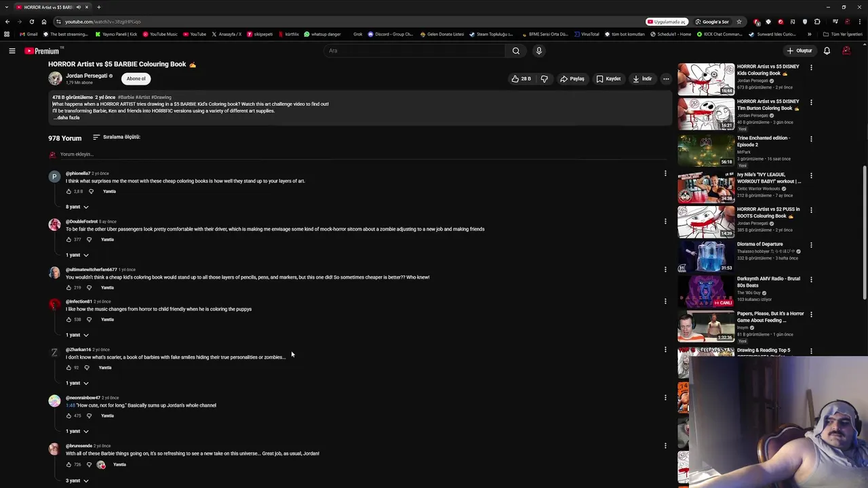Screen dimensions: 868x488
Task: Click the Oluştur create button
Action: 800,51
